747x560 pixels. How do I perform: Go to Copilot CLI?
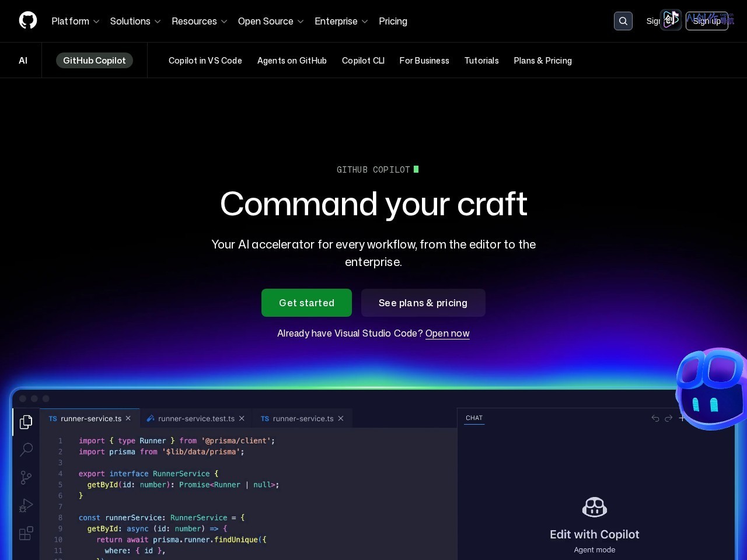[x=363, y=61]
